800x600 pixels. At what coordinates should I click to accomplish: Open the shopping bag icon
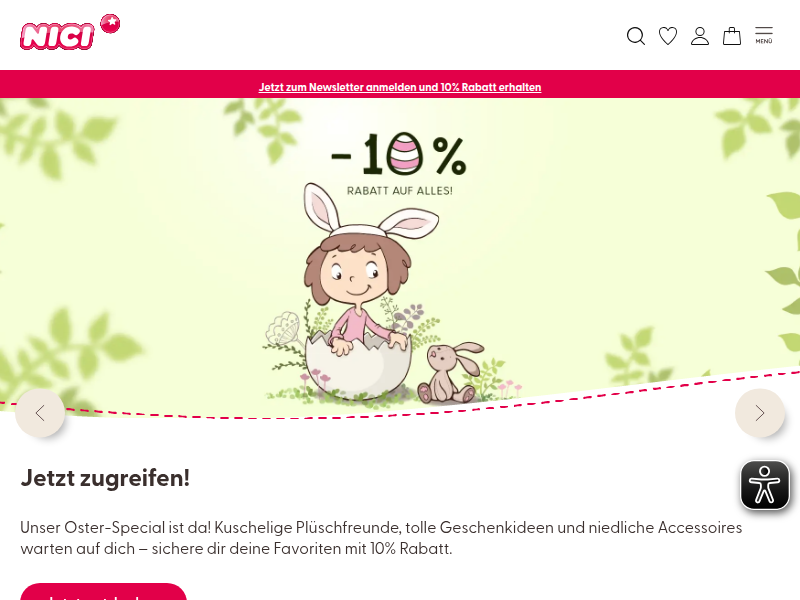732,36
